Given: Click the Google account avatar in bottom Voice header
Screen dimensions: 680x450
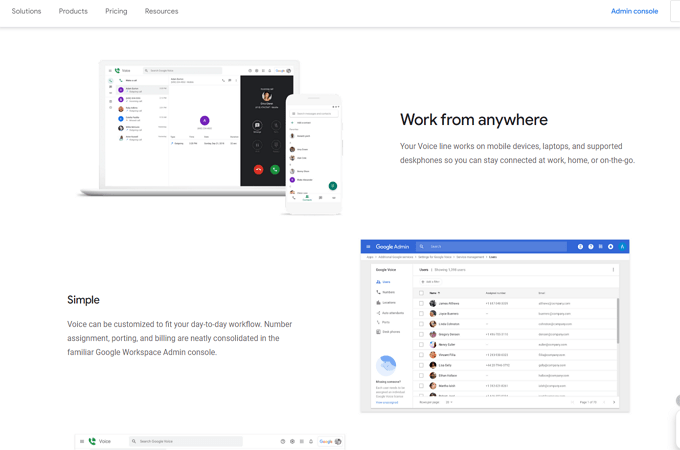Looking at the screenshot, I should (338, 441).
